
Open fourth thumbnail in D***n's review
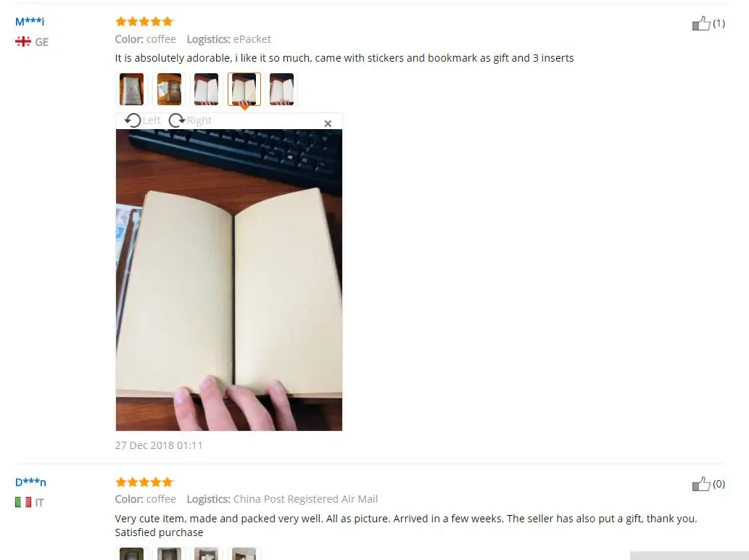(244, 553)
